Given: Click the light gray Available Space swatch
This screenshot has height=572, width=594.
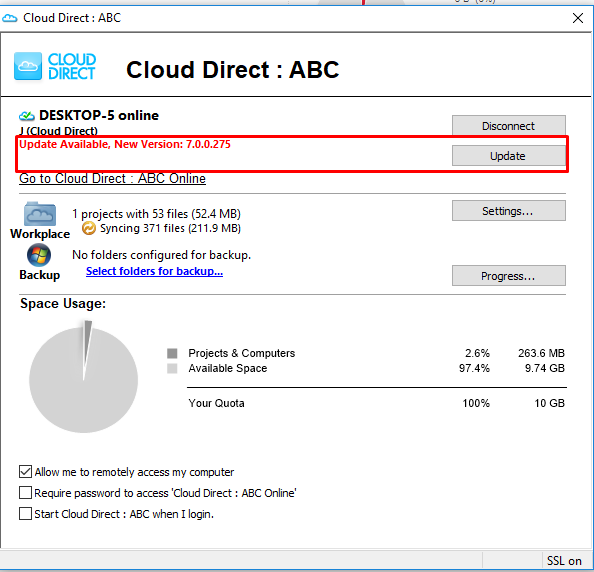Looking at the screenshot, I should click(x=172, y=369).
